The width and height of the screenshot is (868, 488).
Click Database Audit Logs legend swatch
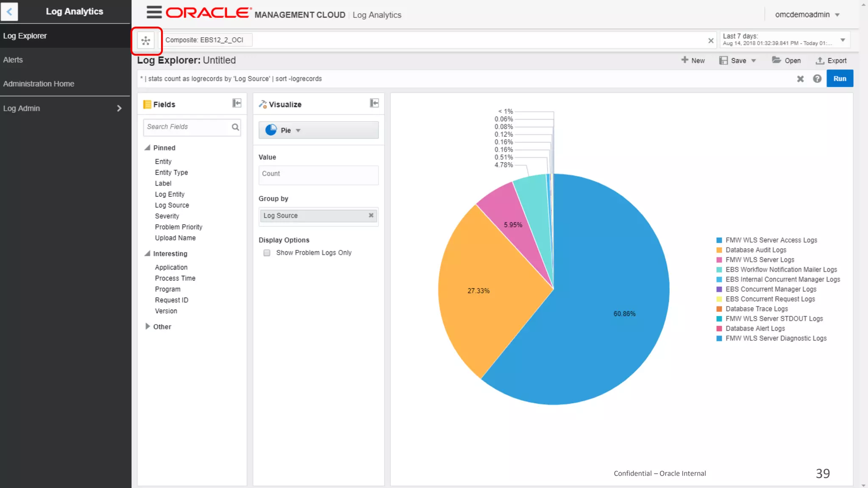pos(719,250)
